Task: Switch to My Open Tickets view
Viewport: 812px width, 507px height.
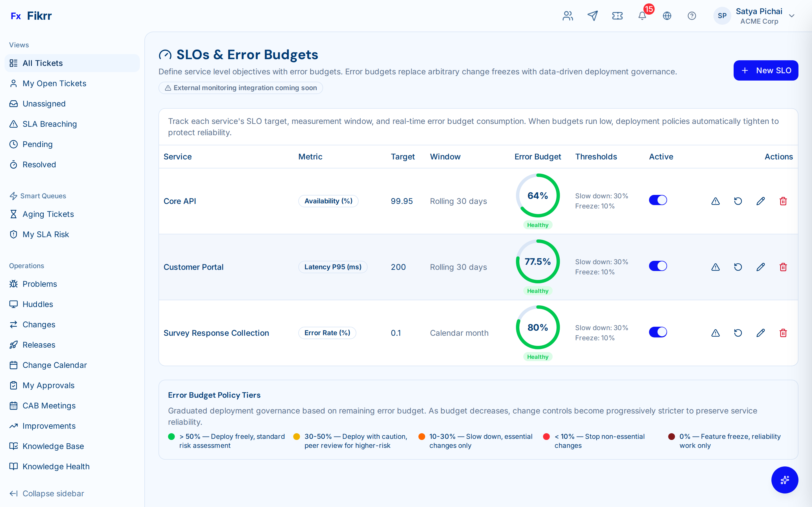Action: [x=54, y=83]
